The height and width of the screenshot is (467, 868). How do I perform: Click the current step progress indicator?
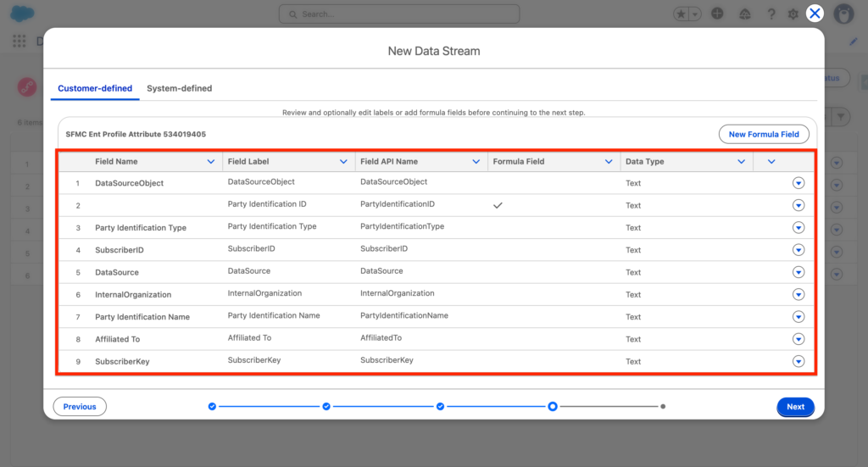click(553, 407)
